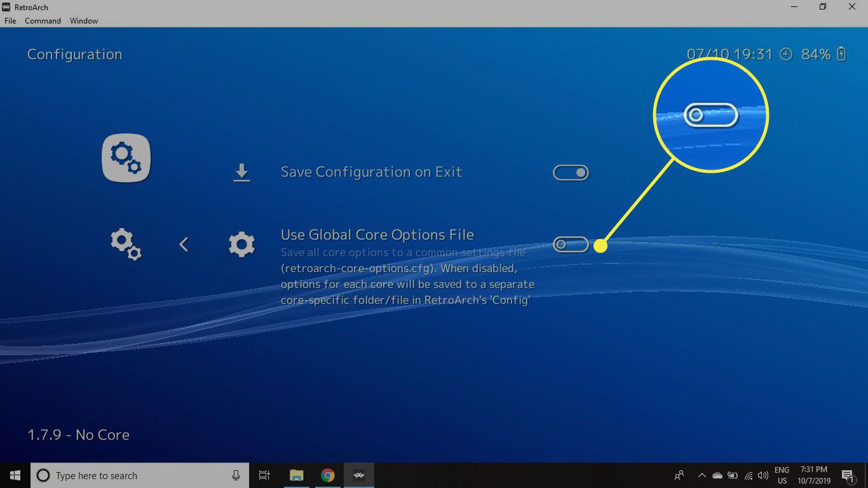Click the microphone icon in the search box
The width and height of the screenshot is (868, 488).
(236, 475)
